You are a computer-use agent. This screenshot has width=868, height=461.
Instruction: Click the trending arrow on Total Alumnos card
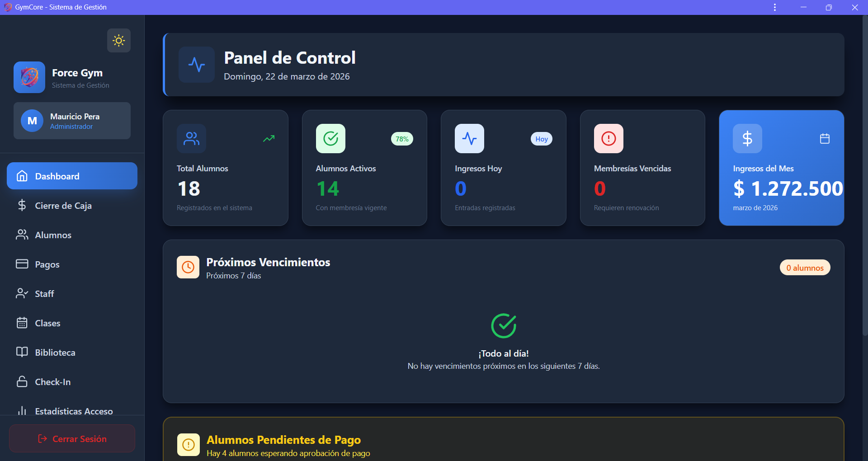pyautogui.click(x=269, y=138)
